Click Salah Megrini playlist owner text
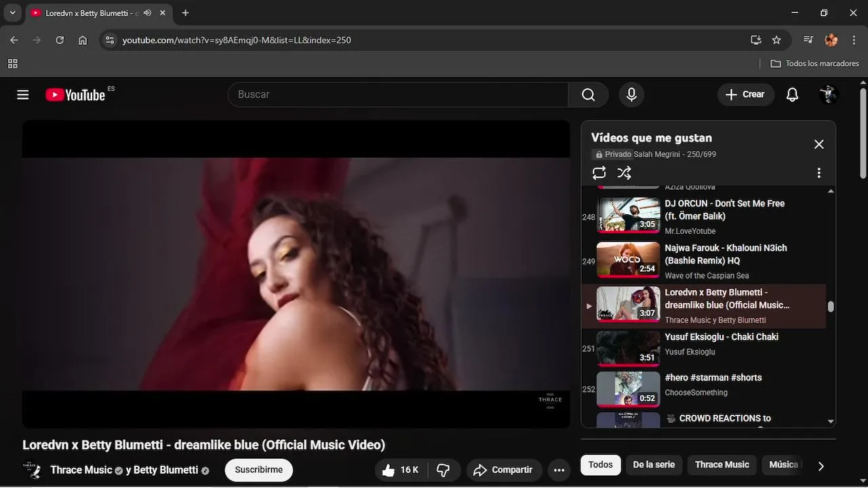The image size is (868, 488). [x=658, y=155]
